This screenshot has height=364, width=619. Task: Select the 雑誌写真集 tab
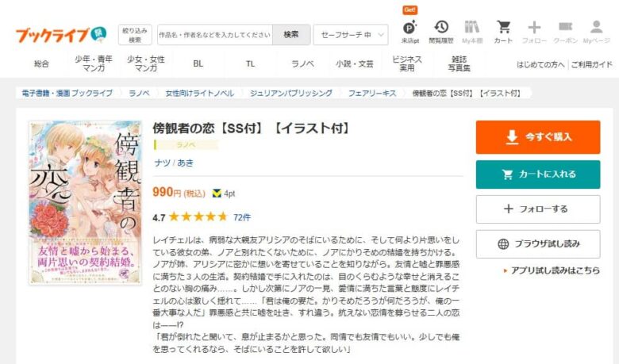(x=459, y=64)
